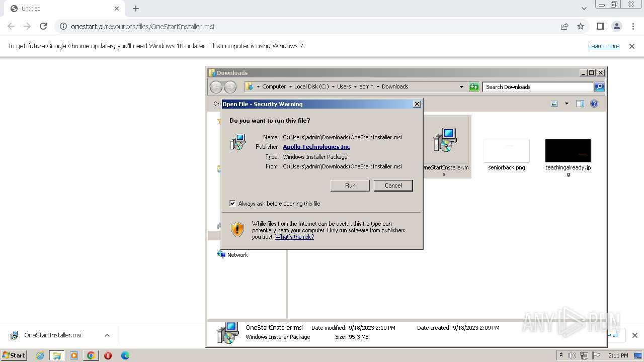Share this page icon in Chrome
The height and width of the screenshot is (362, 644).
click(x=565, y=26)
